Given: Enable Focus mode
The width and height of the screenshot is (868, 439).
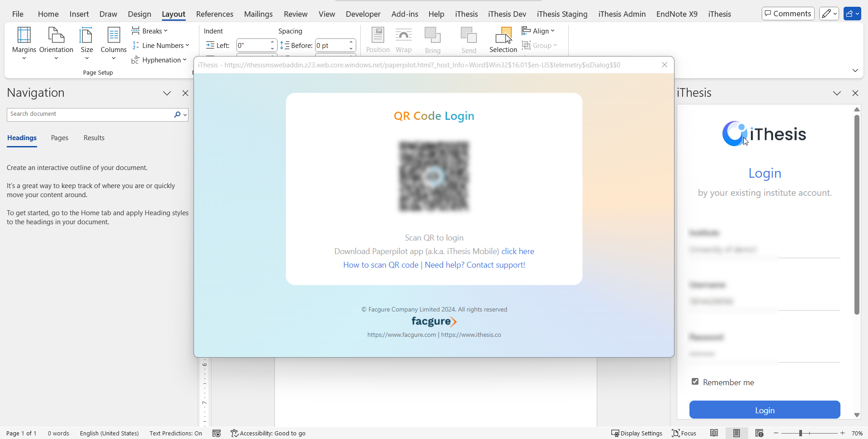Looking at the screenshot, I should click(684, 433).
